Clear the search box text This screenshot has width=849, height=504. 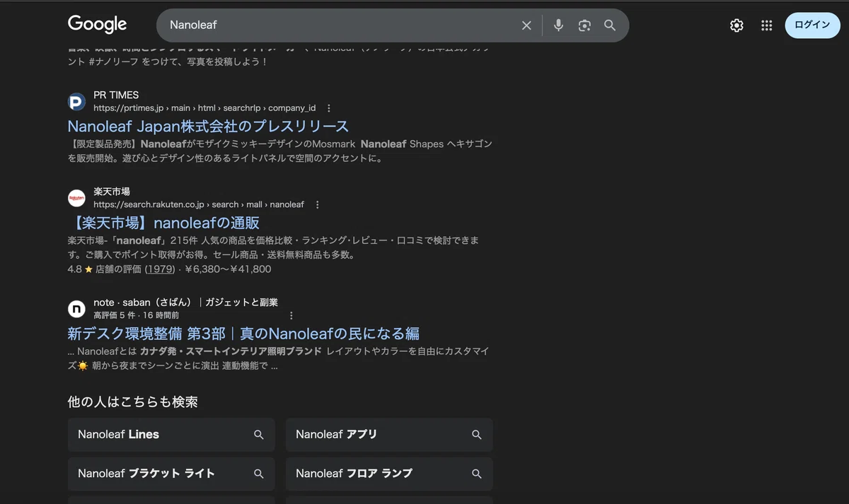[x=526, y=25]
